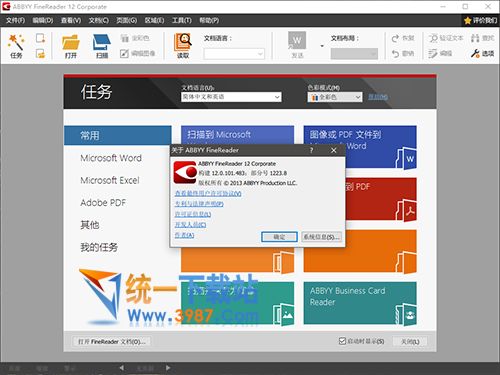Open the 文档(C) menu
Screen dimensions: 500x375
pos(99,20)
